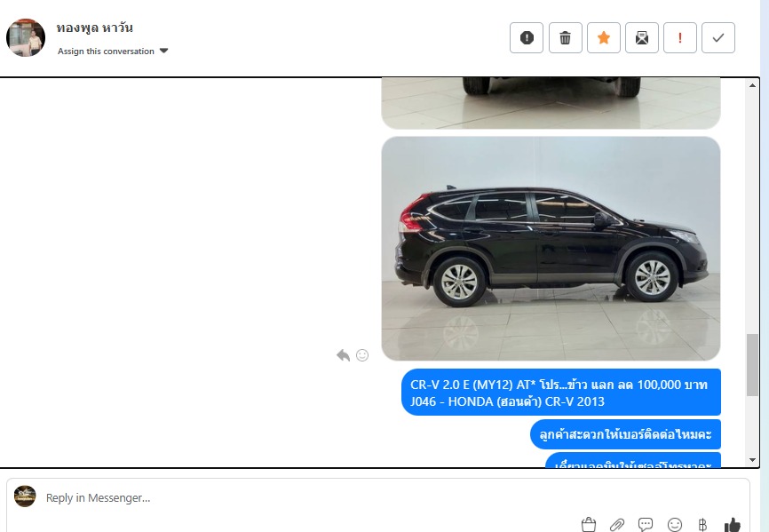This screenshot has width=769, height=532.
Task: Select the message asking for contact number
Action: click(625, 434)
